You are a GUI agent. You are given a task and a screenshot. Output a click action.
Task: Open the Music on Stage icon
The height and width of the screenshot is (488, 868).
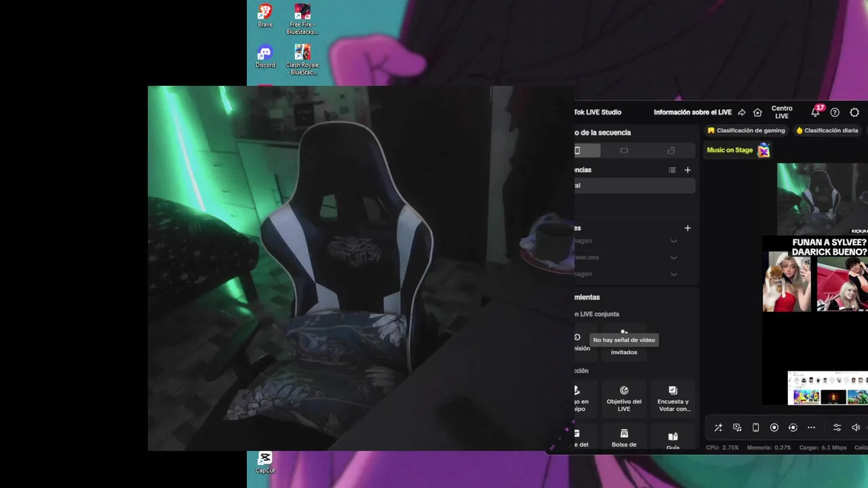pos(764,150)
